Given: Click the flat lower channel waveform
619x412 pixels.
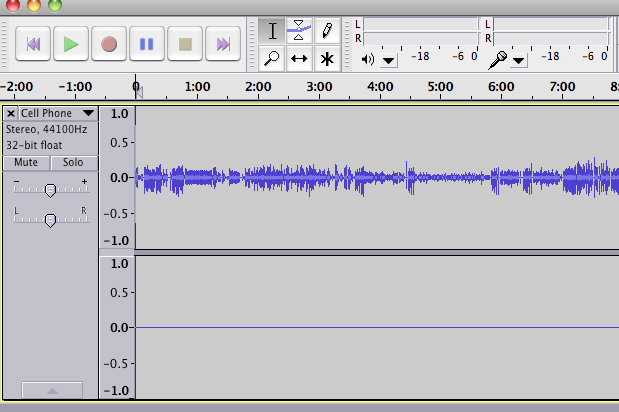Looking at the screenshot, I should point(377,328).
